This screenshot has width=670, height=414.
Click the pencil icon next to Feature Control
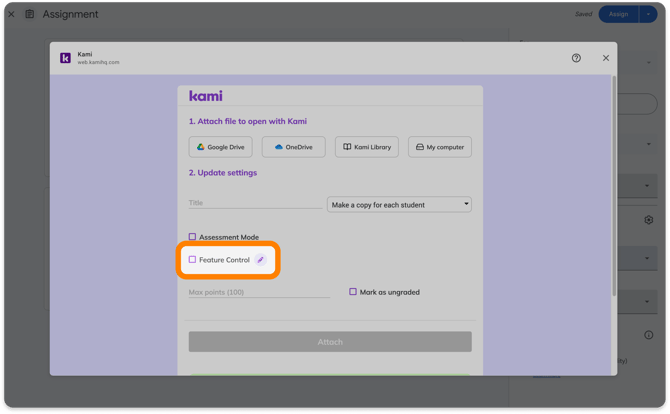click(x=261, y=260)
